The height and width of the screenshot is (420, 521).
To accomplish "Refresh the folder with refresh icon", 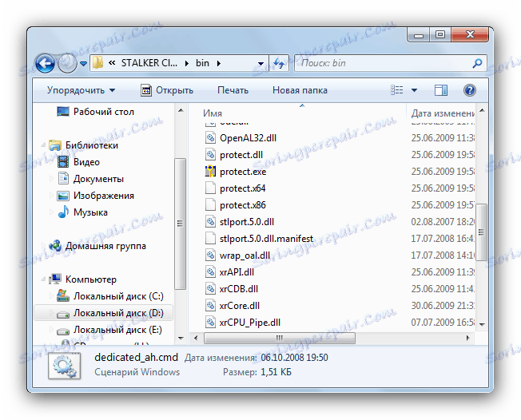I will pos(278,63).
